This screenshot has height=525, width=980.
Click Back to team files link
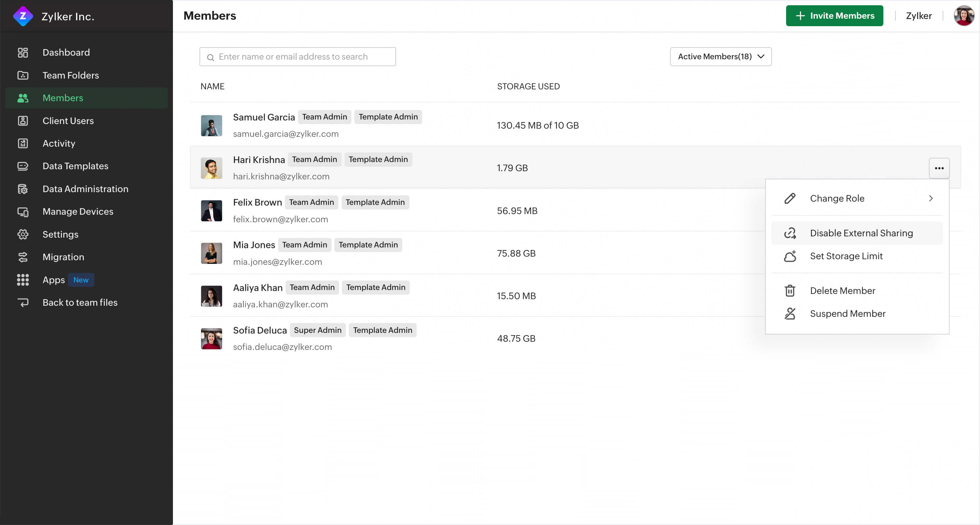tap(80, 302)
